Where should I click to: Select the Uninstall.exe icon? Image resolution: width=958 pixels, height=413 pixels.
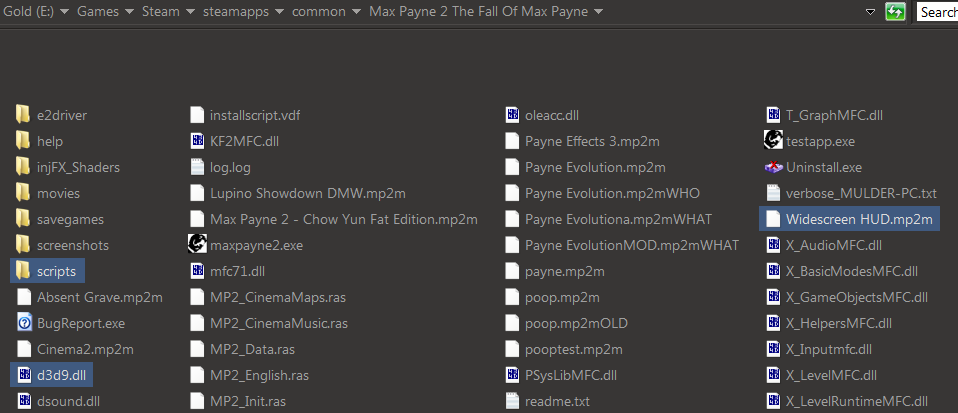point(772,167)
